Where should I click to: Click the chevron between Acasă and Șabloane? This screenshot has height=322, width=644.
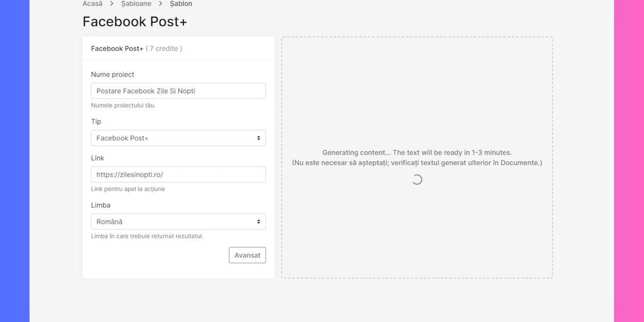[x=112, y=4]
